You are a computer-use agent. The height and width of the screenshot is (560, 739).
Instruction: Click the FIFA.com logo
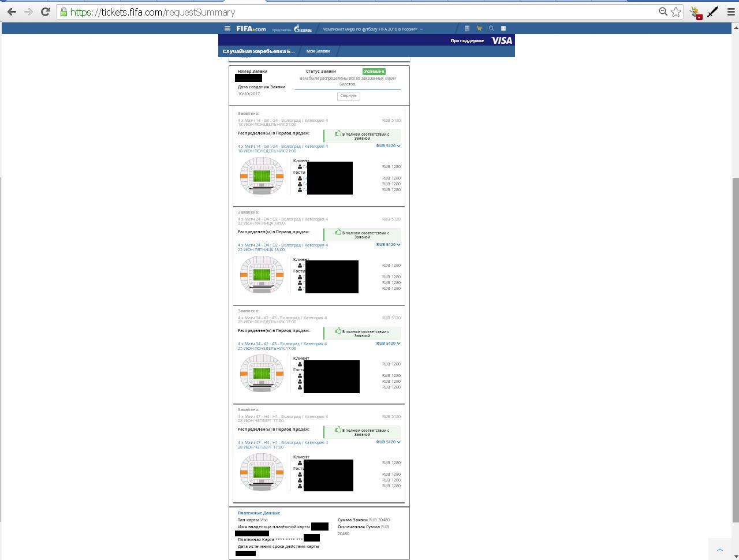(x=251, y=29)
